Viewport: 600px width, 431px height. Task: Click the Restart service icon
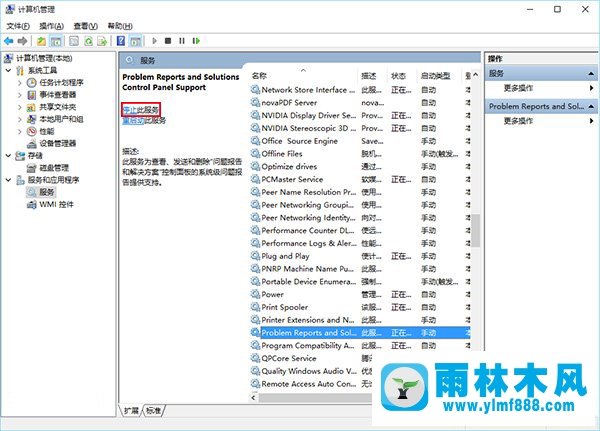coord(196,41)
